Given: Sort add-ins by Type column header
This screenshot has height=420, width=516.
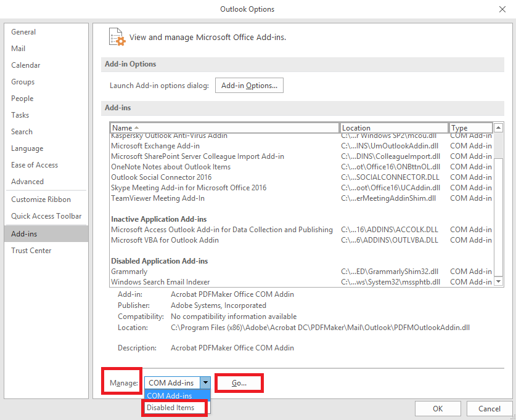Looking at the screenshot, I should 471,128.
